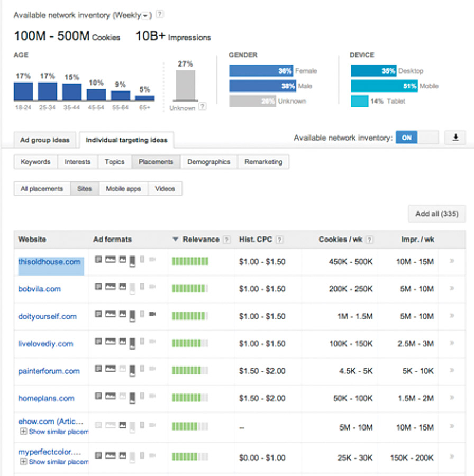Open the painterforum.com link
Image resolution: width=474 pixels, height=476 pixels.
point(49,371)
